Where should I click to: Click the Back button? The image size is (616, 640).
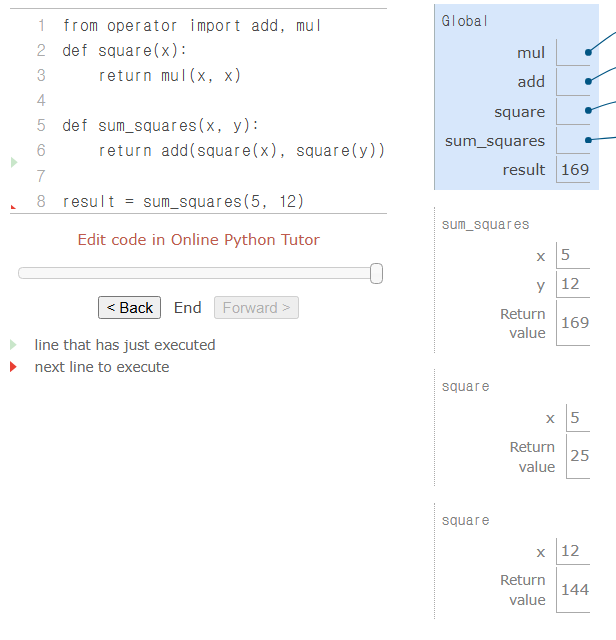click(129, 307)
